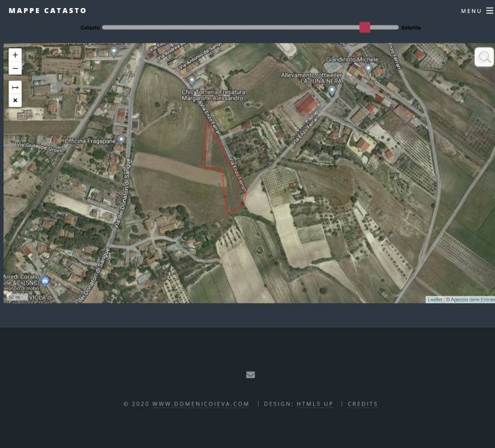Click the envelope email icon
Screen dimensions: 495x448
tap(251, 375)
